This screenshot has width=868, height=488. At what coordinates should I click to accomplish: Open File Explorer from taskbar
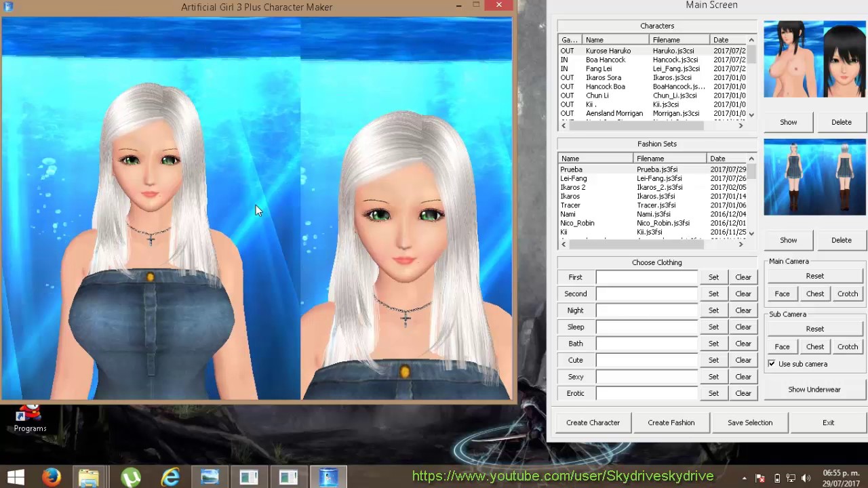(x=89, y=477)
